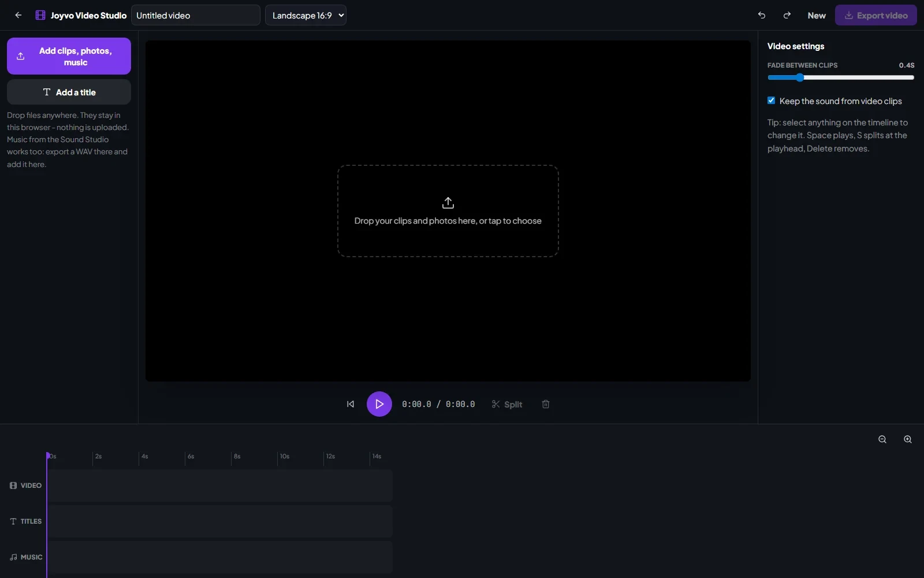
Task: Click the TITLES track lane
Action: coord(219,521)
